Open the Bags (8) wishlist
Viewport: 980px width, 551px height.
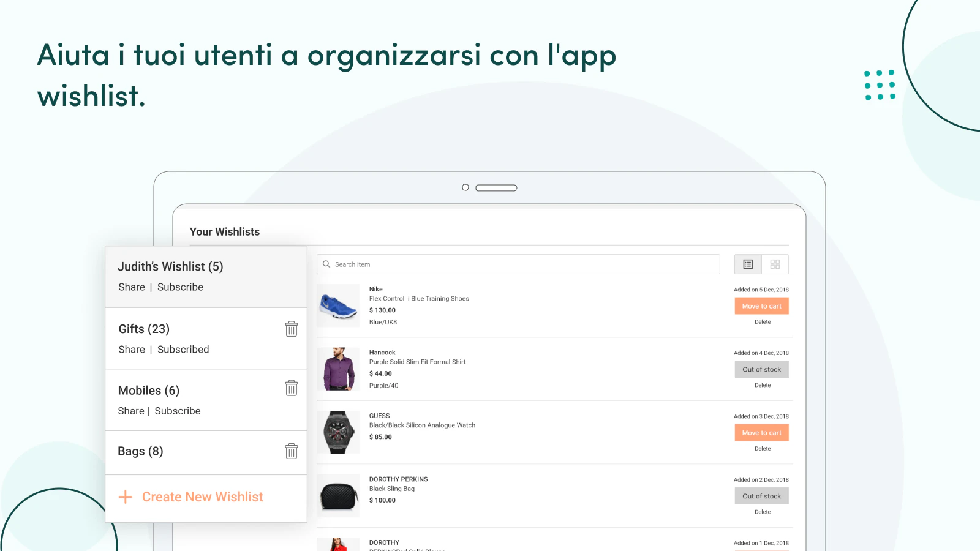point(140,451)
